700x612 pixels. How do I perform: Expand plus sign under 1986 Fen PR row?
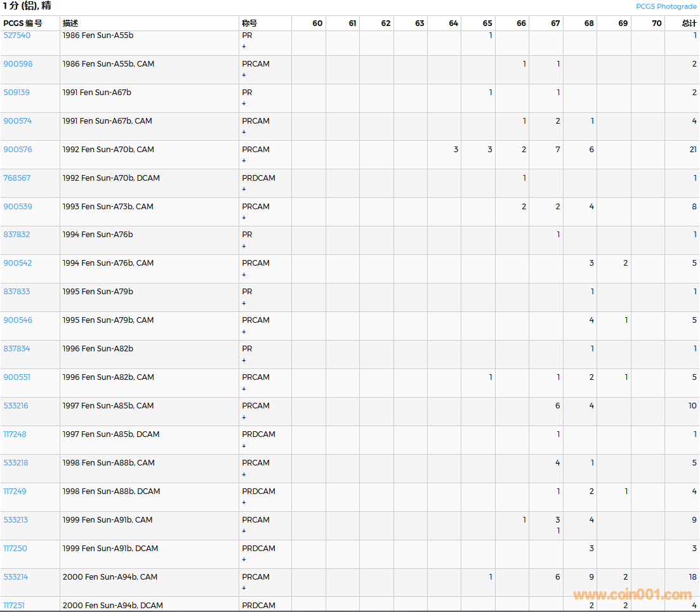[x=244, y=47]
